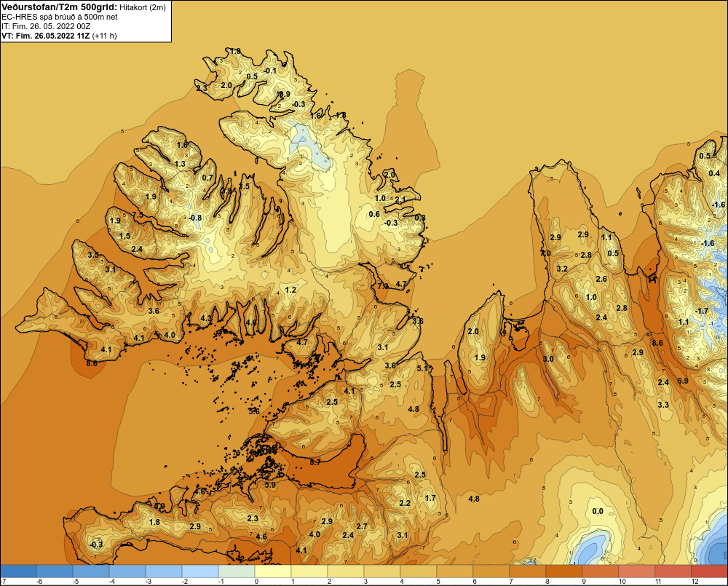Select the 'IT: Fim. 26. 05. 2022 00Z' line

[x=46, y=26]
